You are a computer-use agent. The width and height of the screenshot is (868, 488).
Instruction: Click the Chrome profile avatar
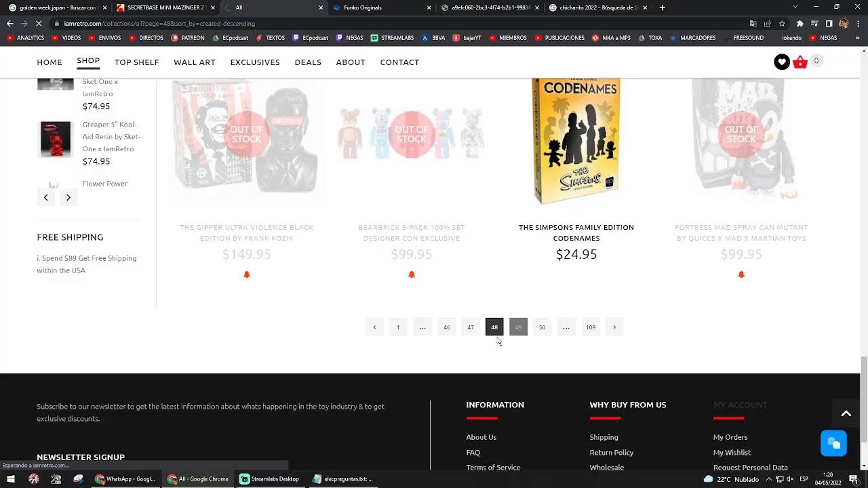pyautogui.click(x=843, y=23)
